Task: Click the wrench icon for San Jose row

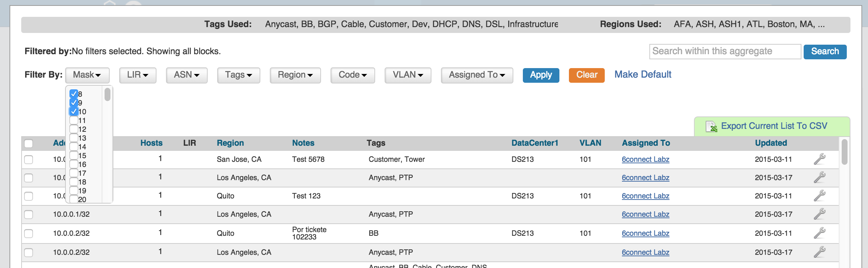Action: click(x=819, y=159)
